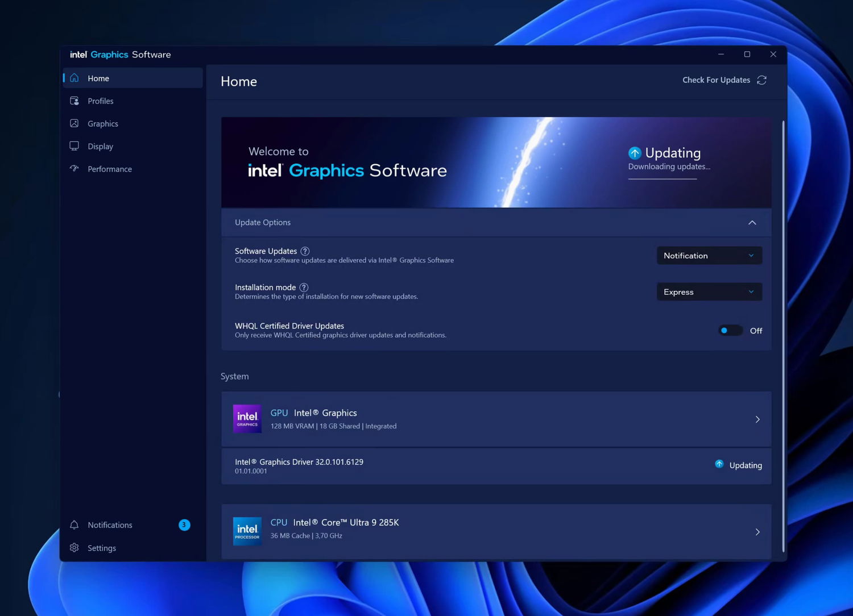
Task: Open the Graphics section
Action: 133,123
